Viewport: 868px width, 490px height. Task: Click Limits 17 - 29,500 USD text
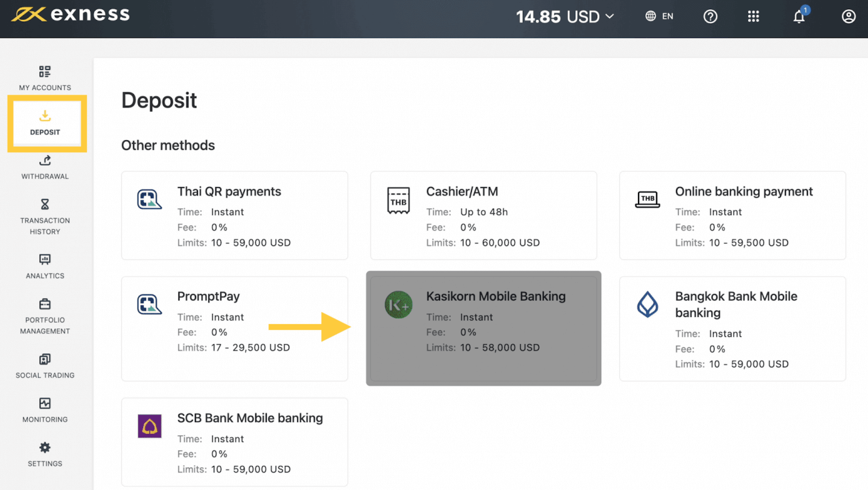234,347
